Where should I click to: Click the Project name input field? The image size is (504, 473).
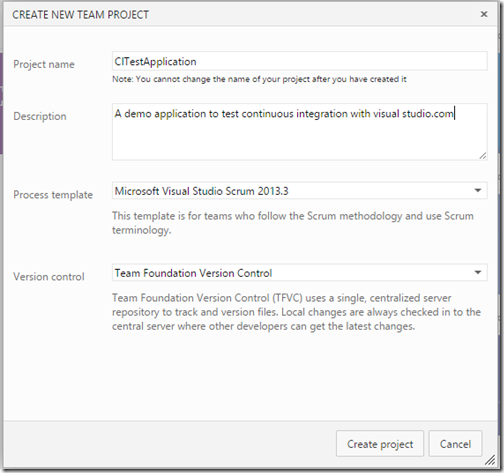pyautogui.click(x=300, y=61)
